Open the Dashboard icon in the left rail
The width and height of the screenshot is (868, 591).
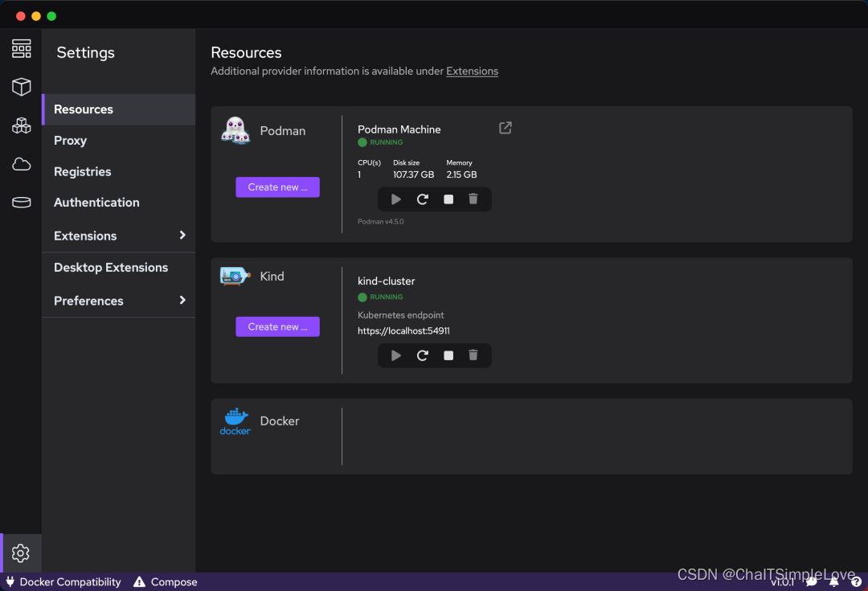click(x=21, y=49)
